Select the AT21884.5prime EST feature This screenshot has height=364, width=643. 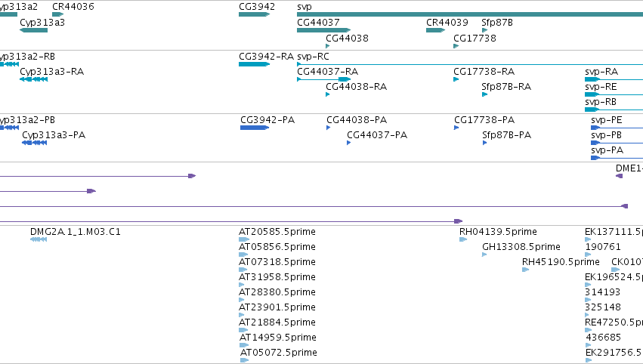(243, 330)
